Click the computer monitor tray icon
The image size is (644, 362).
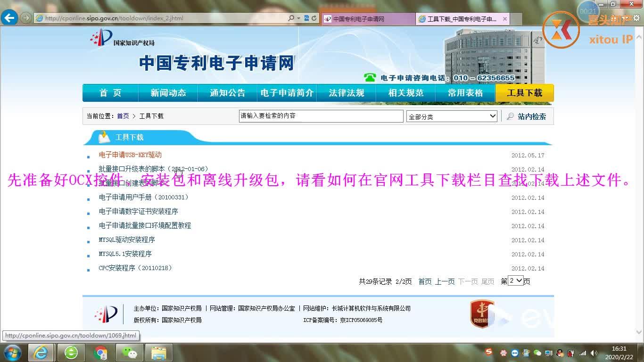click(549, 353)
